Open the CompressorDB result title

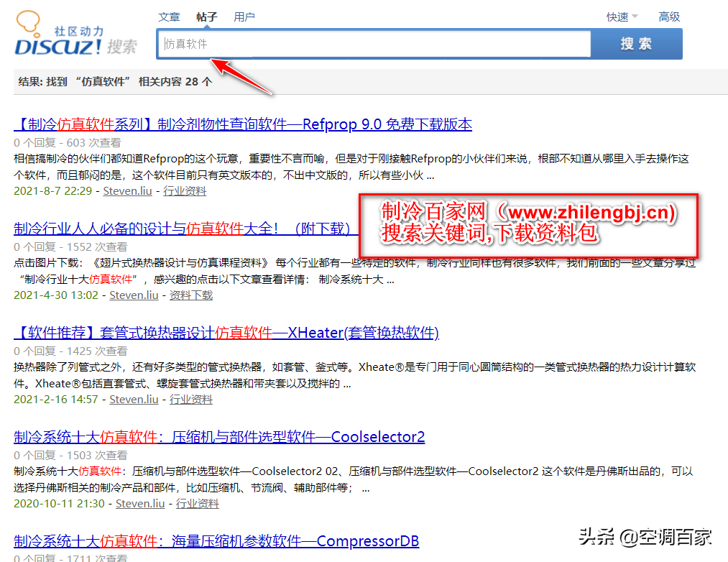[216, 541]
